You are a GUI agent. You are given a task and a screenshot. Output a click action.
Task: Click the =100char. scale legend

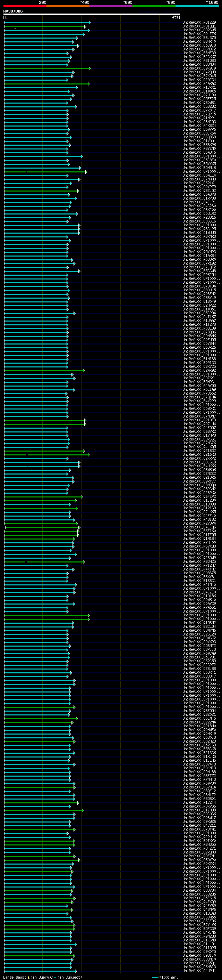[x=169, y=977]
